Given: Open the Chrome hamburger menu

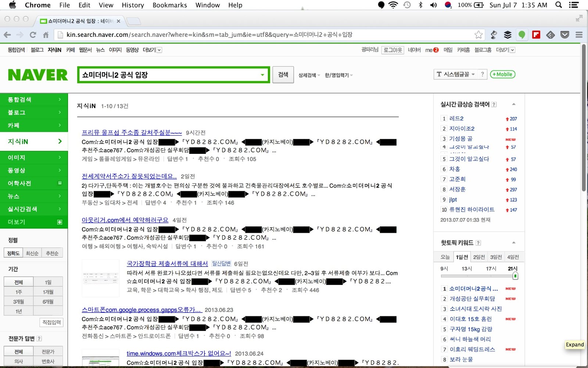Looking at the screenshot, I should [x=579, y=35].
